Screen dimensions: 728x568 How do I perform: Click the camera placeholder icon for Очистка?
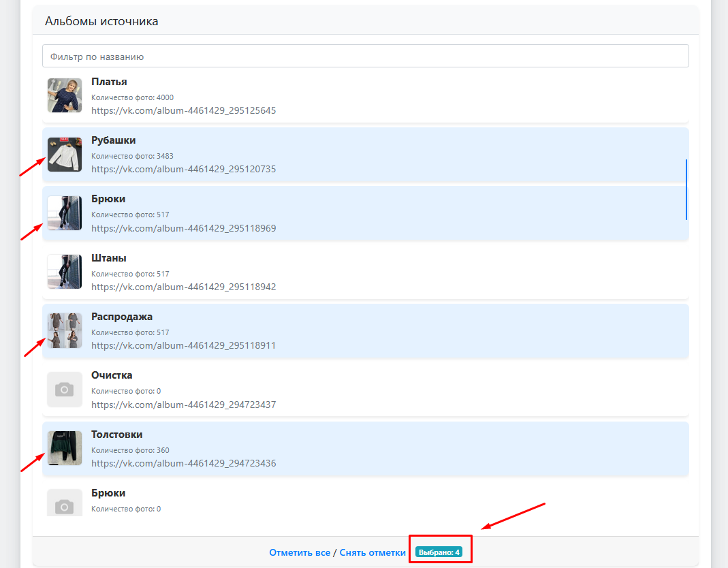point(64,389)
